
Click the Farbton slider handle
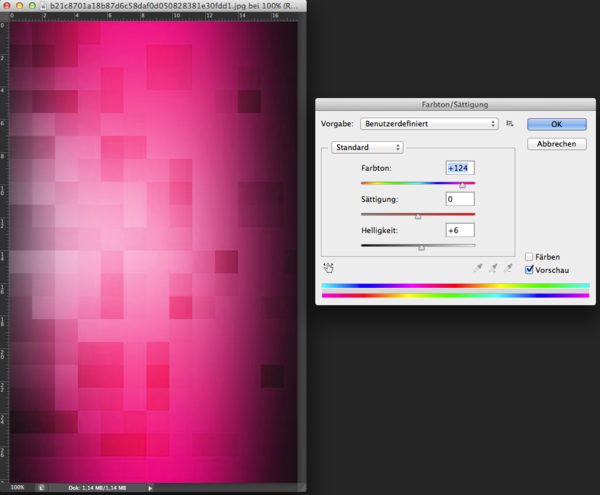click(462, 185)
